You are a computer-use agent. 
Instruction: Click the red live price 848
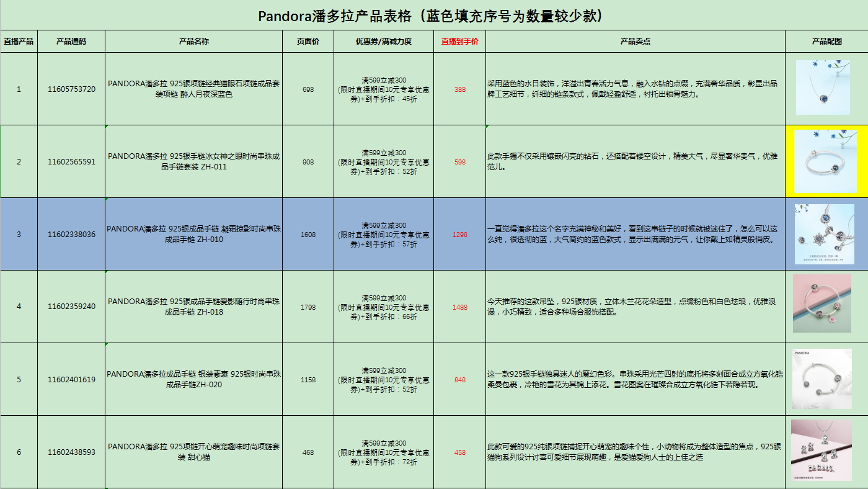coord(459,379)
